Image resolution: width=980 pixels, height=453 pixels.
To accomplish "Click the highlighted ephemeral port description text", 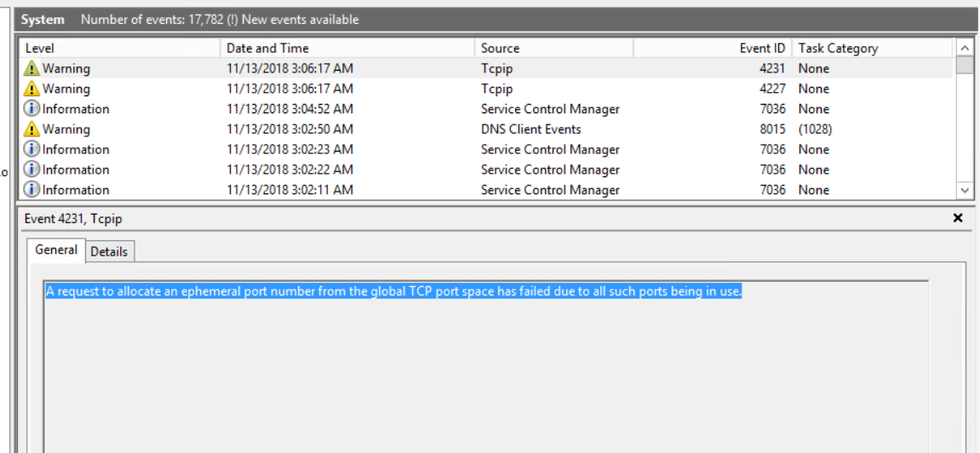I will [393, 292].
